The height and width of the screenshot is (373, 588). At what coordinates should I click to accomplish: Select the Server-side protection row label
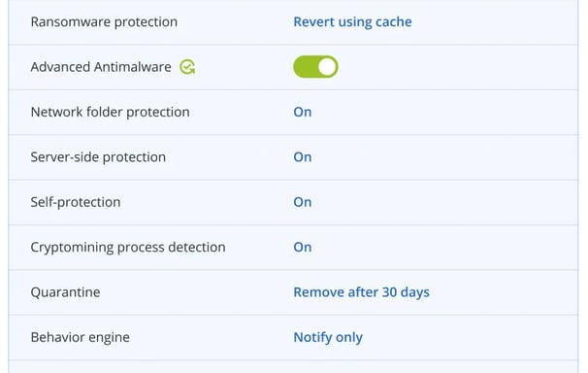tap(98, 156)
